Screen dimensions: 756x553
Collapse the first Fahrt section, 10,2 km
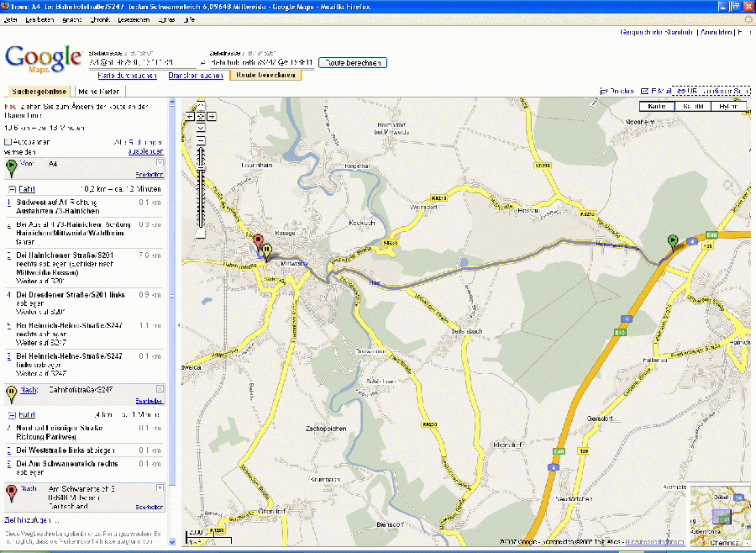tap(12, 189)
